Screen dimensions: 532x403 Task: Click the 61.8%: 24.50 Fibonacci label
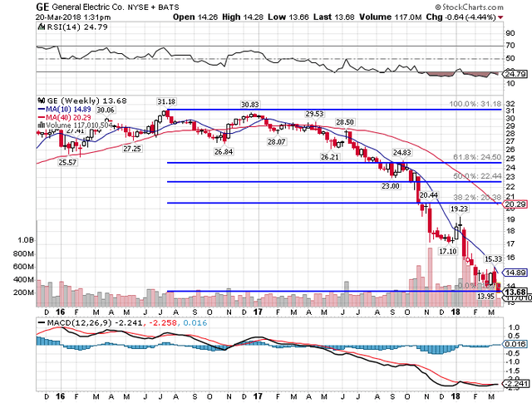pos(477,157)
